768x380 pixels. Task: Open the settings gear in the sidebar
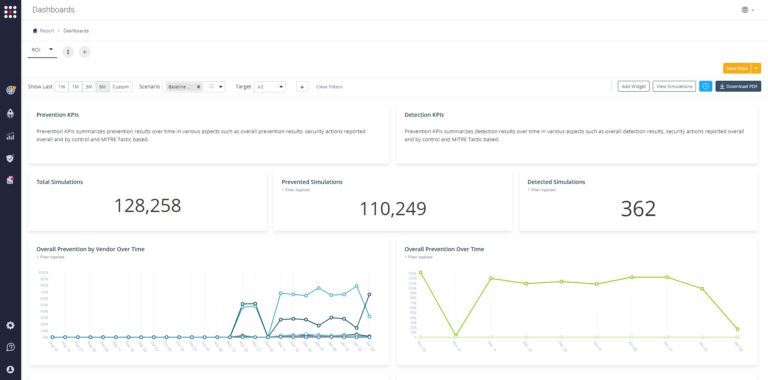10,326
